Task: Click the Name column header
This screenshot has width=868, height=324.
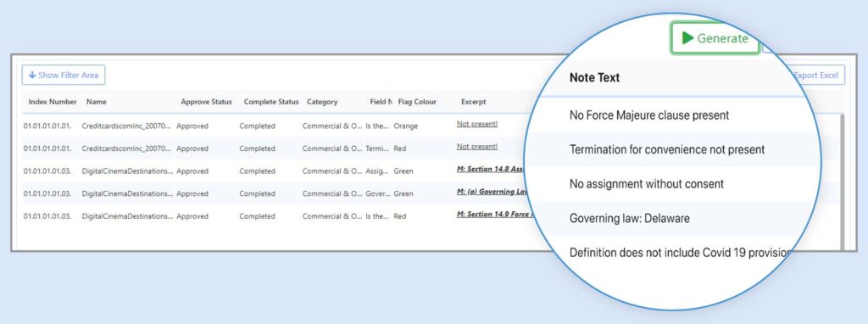Action: click(97, 102)
